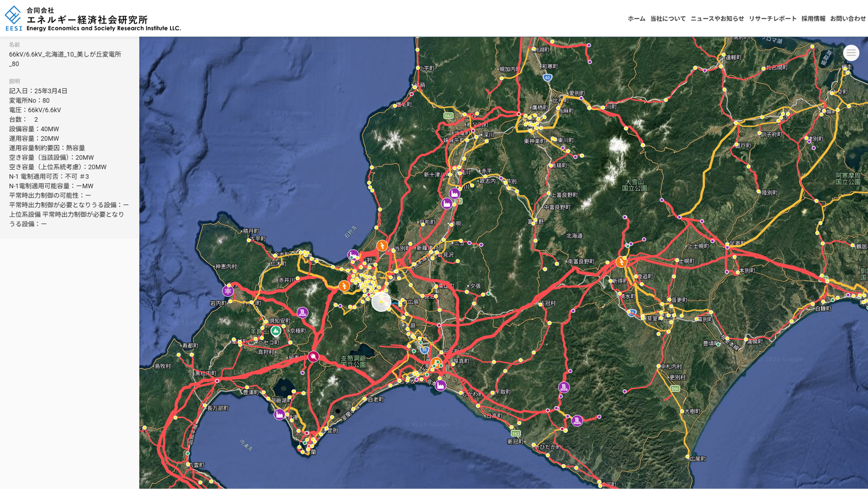The width and height of the screenshot is (868, 489).
Task: Click the nuclear plant atom icon near 岩内町
Action: (228, 291)
